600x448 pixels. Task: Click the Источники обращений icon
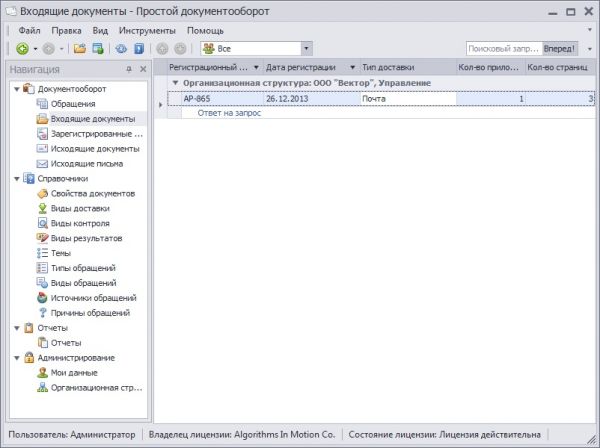click(42, 298)
